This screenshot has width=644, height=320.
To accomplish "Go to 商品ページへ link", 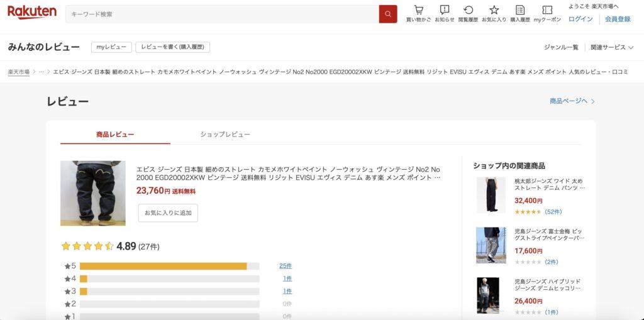I will tap(569, 101).
